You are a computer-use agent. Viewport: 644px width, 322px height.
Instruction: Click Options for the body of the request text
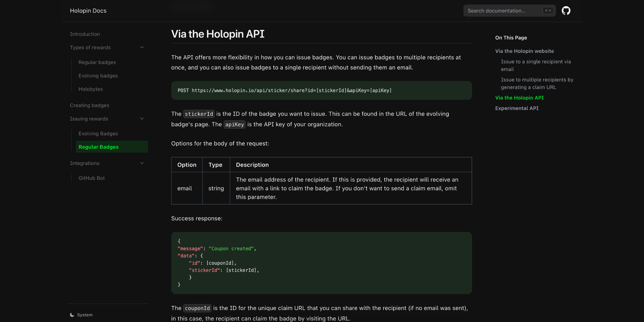pos(220,144)
